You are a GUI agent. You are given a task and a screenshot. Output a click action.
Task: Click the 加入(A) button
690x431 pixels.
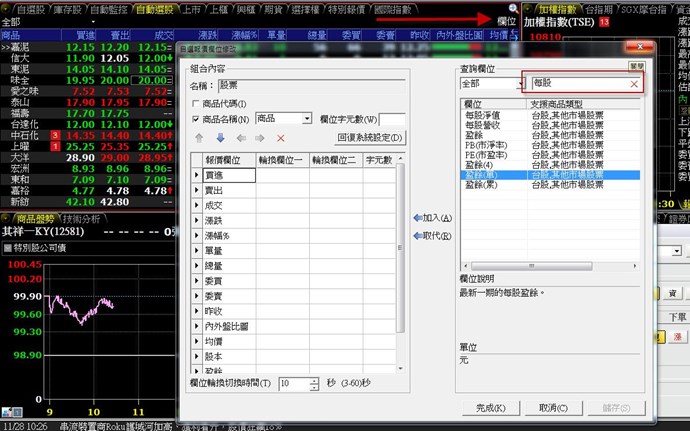(x=433, y=217)
